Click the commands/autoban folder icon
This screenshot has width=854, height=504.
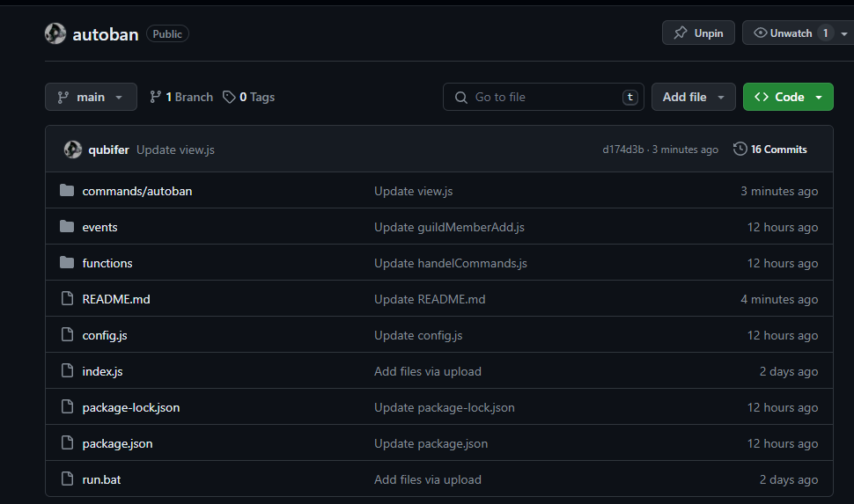coord(67,191)
